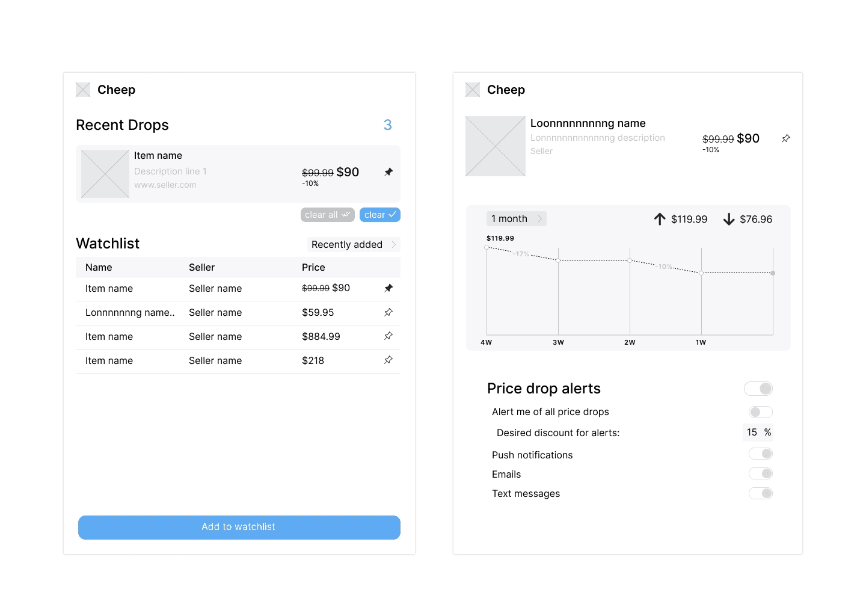Toggle Push notifications switch
This screenshot has height=616, width=866.
tap(761, 454)
